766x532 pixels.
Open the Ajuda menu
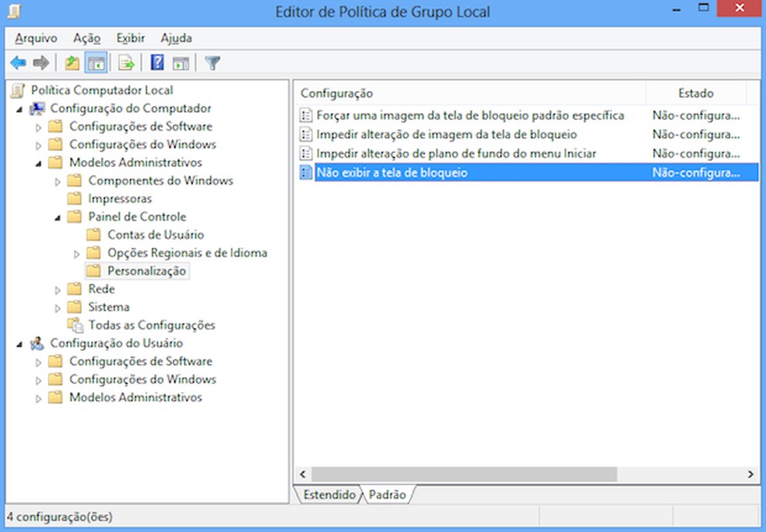point(177,38)
